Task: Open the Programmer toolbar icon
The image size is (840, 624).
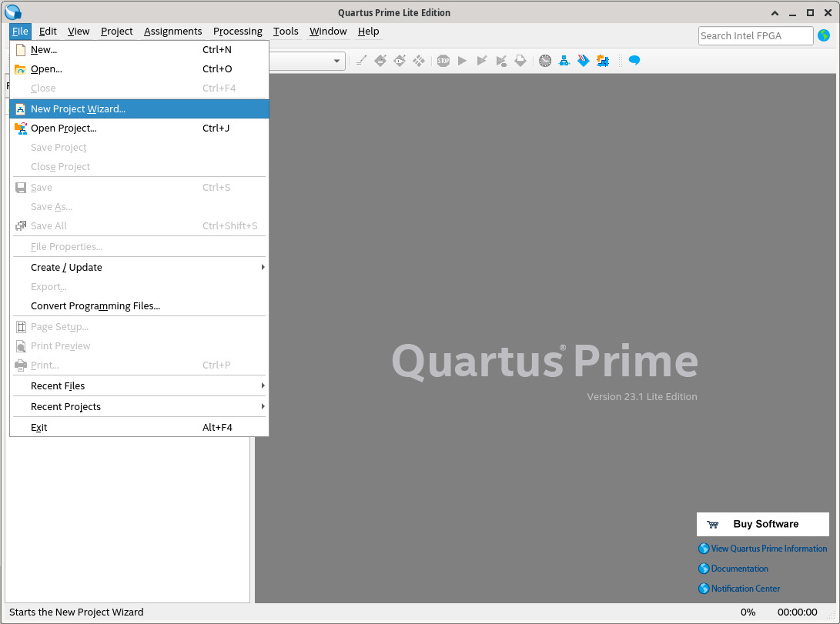Action: (584, 61)
